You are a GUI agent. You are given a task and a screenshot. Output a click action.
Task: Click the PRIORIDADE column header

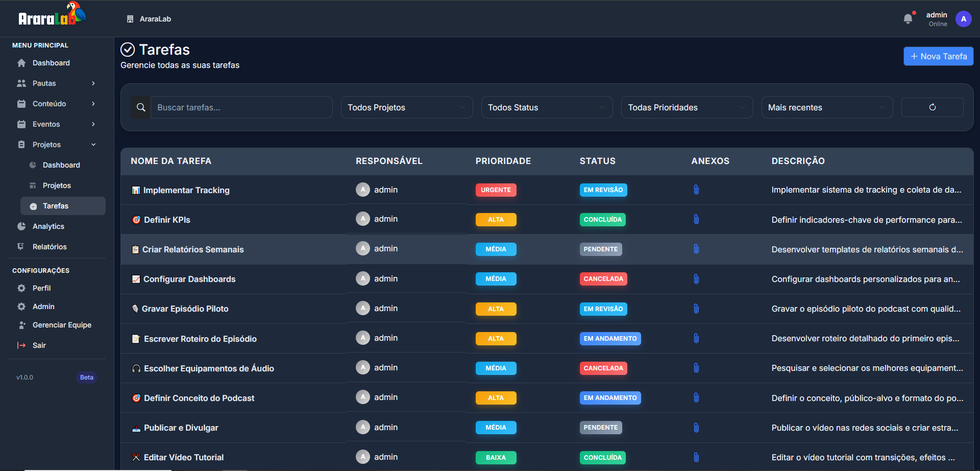pyautogui.click(x=503, y=161)
